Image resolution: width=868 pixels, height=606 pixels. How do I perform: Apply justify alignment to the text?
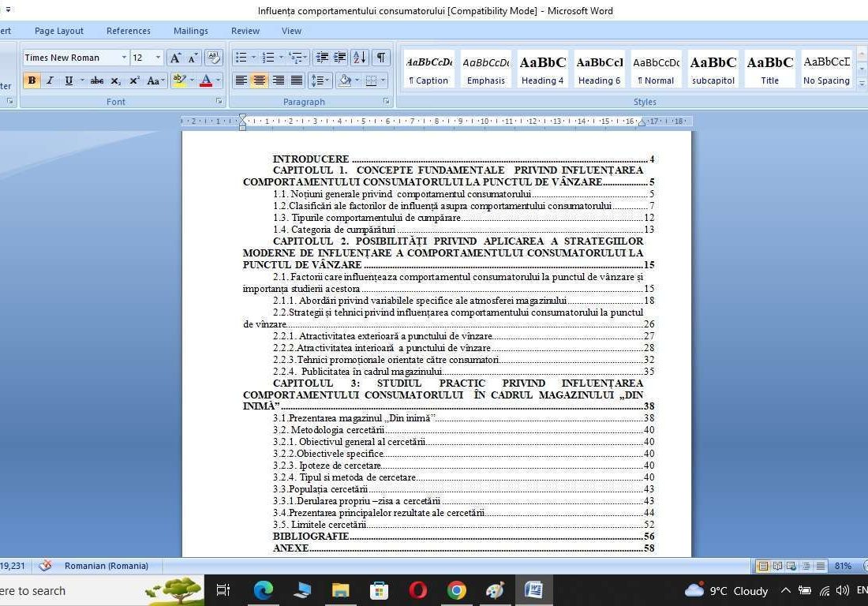coord(297,80)
